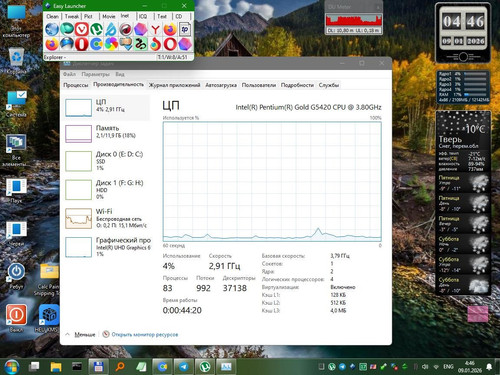Switch to the 'Подробности' tab
Image resolution: width=500 pixels, height=375 pixels.
(x=297, y=85)
